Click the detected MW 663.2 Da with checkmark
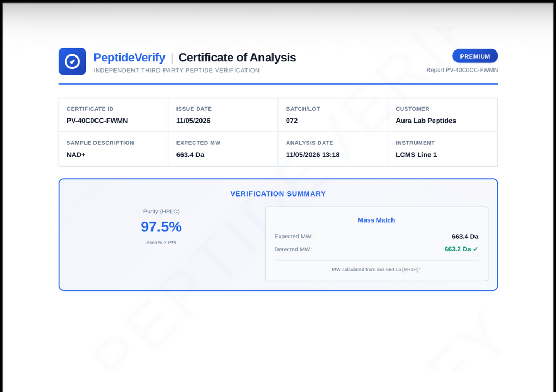This screenshot has width=556, height=392. (462, 249)
